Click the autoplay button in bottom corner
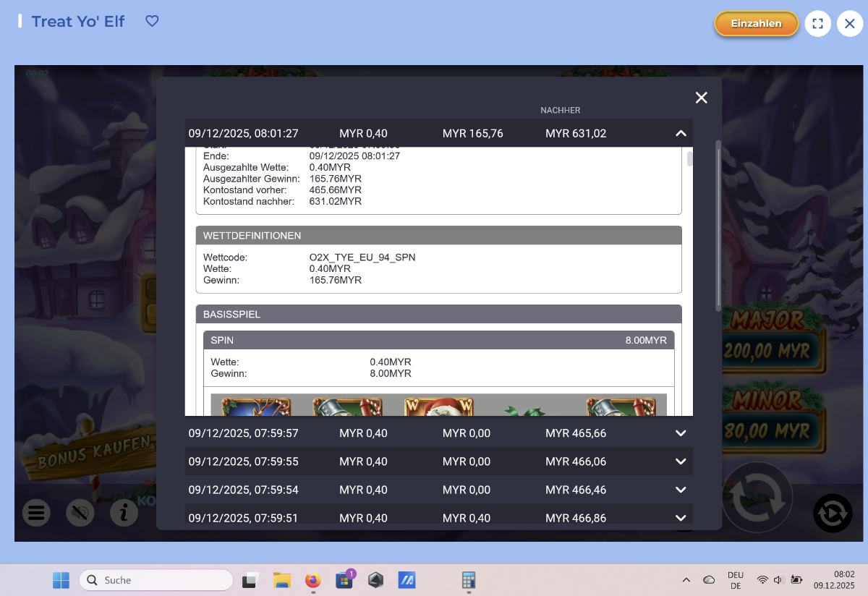Screen dimensions: 868x596 pyautogui.click(x=833, y=513)
